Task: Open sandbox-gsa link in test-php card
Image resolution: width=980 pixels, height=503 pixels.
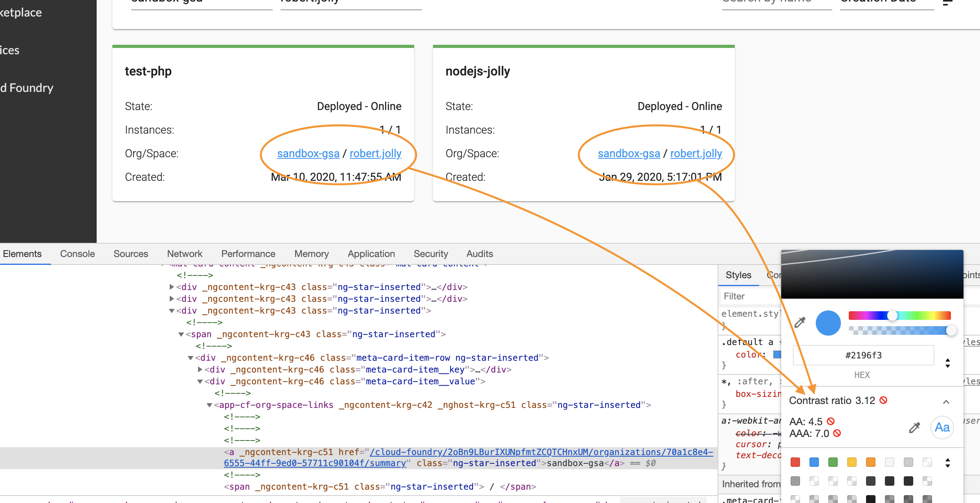Action: coord(308,153)
